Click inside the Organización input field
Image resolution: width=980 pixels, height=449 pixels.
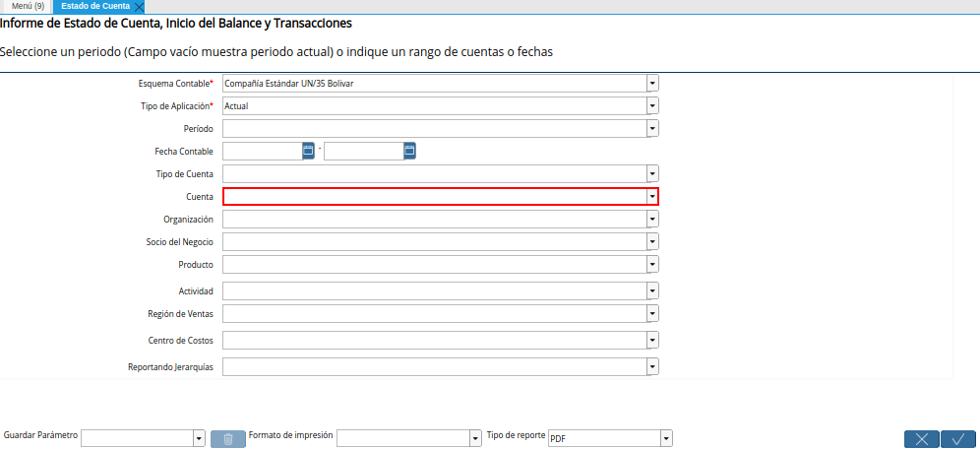[x=435, y=219]
